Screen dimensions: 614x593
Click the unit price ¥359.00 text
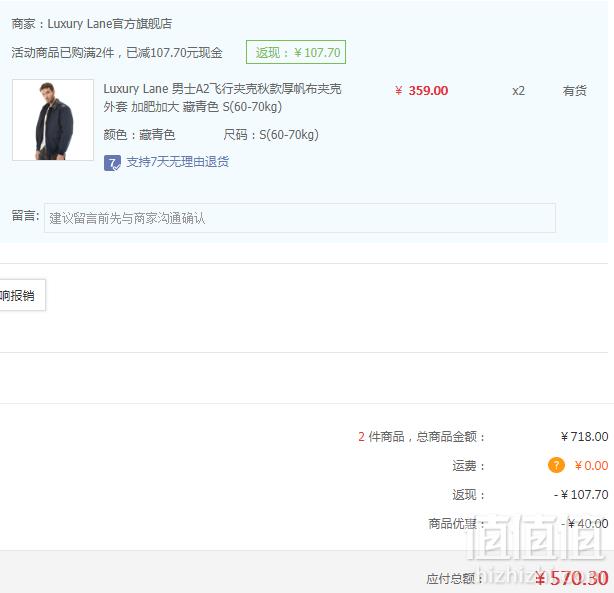click(421, 91)
